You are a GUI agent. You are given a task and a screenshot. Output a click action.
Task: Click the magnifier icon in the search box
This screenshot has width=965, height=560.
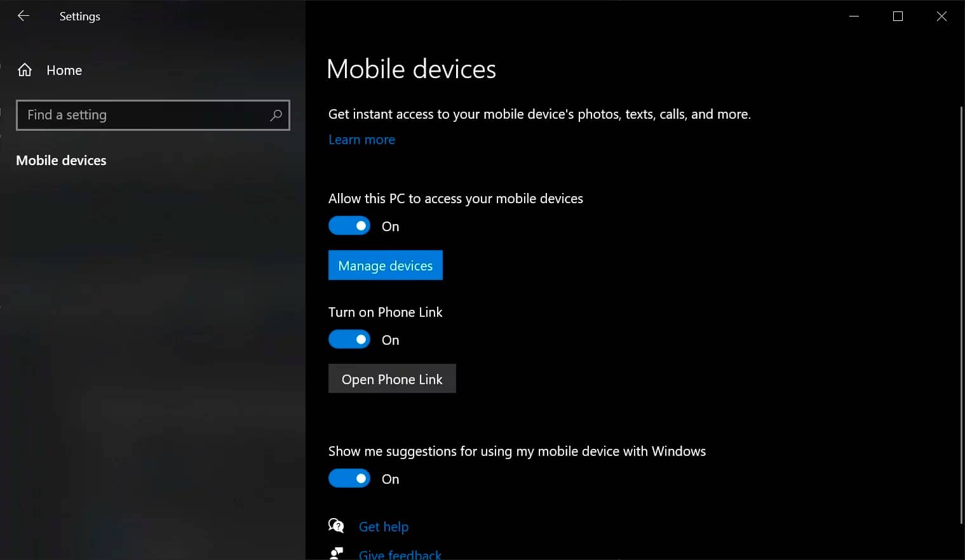[x=276, y=115]
